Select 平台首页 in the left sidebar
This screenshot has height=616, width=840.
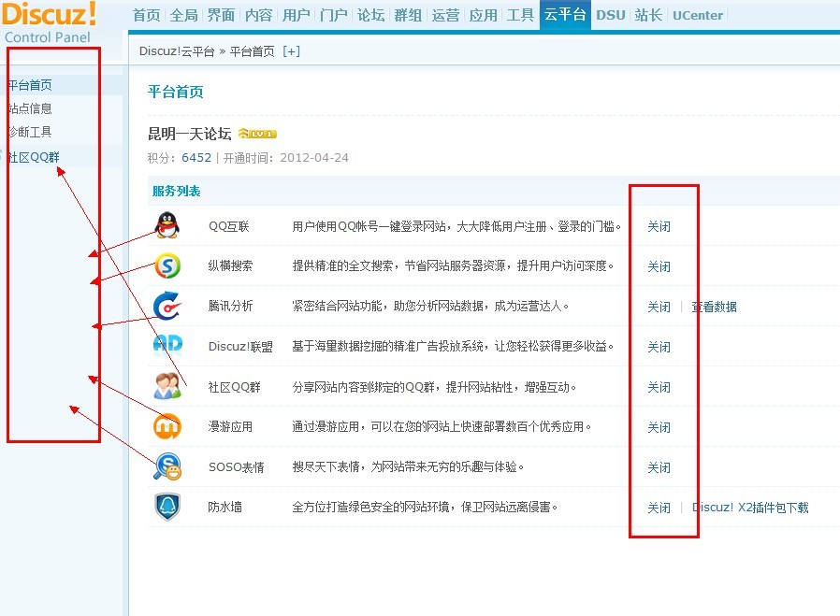click(30, 85)
